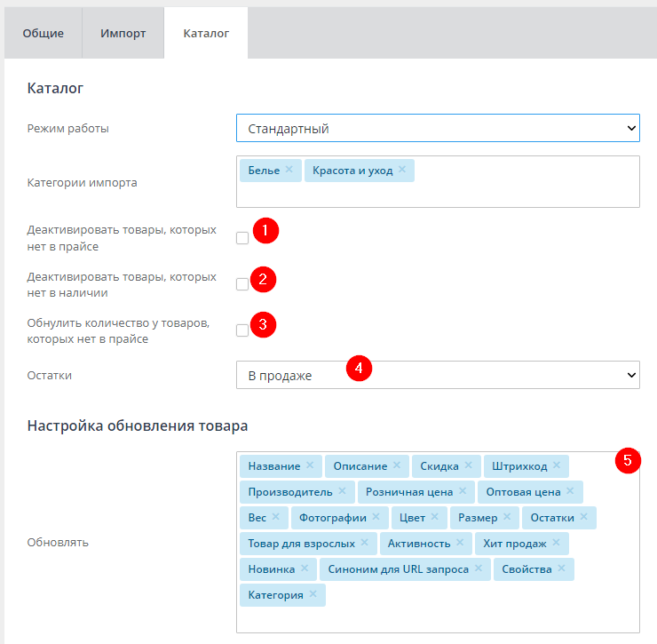Viewport: 657px width, 644px height.
Task: Delete the Название tag from update fields
Action: pyautogui.click(x=310, y=466)
